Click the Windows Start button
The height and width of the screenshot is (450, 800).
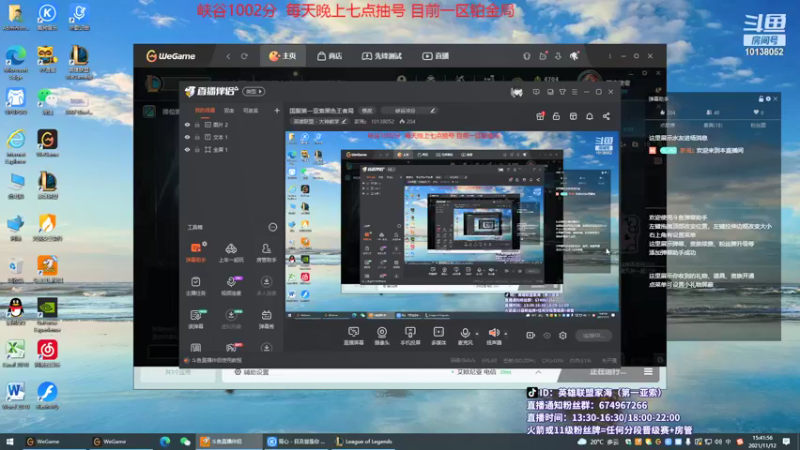coord(10,442)
